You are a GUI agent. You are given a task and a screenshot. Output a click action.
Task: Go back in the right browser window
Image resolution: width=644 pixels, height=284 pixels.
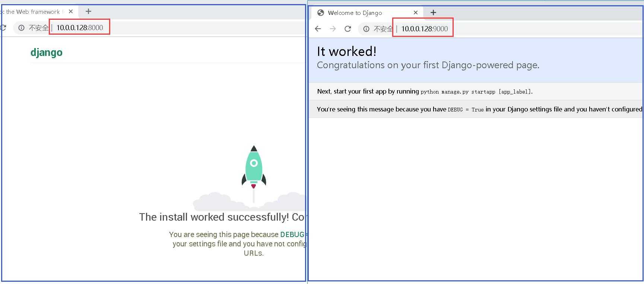click(x=318, y=29)
